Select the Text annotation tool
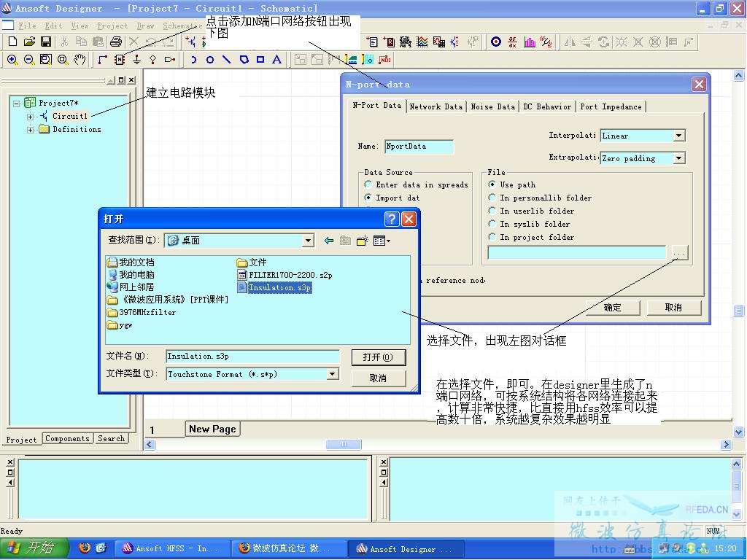This screenshot has width=747, height=560. tap(276, 60)
